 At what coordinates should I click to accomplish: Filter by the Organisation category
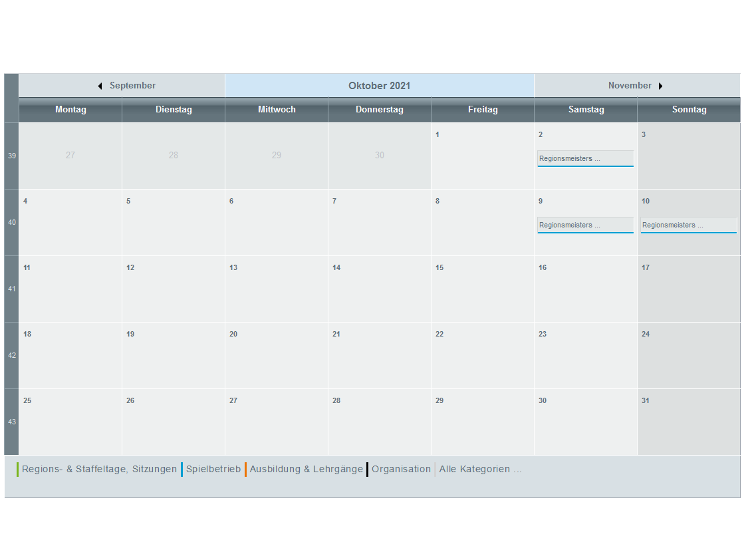coord(401,469)
